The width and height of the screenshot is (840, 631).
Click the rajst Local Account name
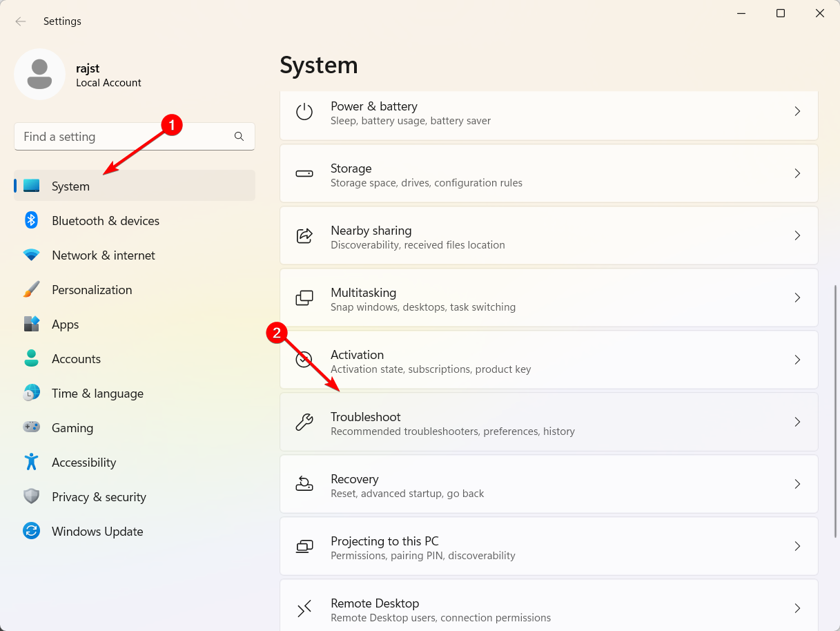point(108,75)
